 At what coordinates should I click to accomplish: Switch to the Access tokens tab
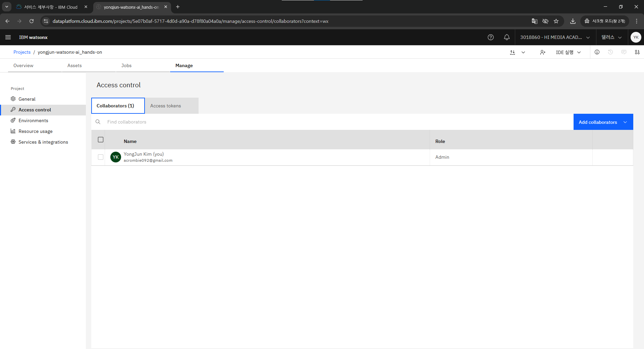tap(172, 106)
